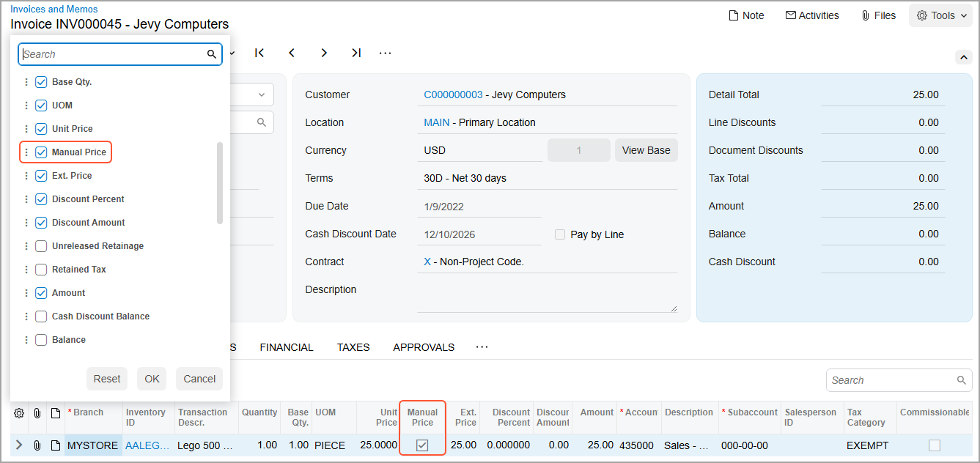Go to the previous record arrow
980x463 pixels.
click(292, 53)
